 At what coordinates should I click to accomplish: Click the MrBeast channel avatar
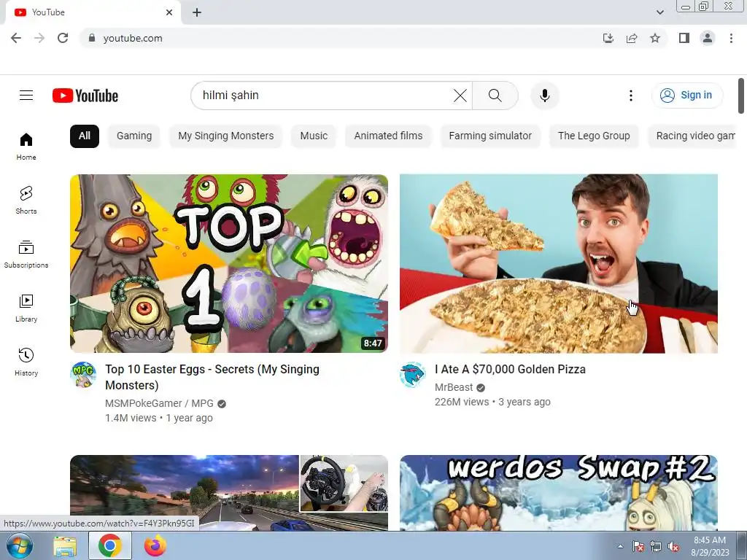(x=413, y=374)
